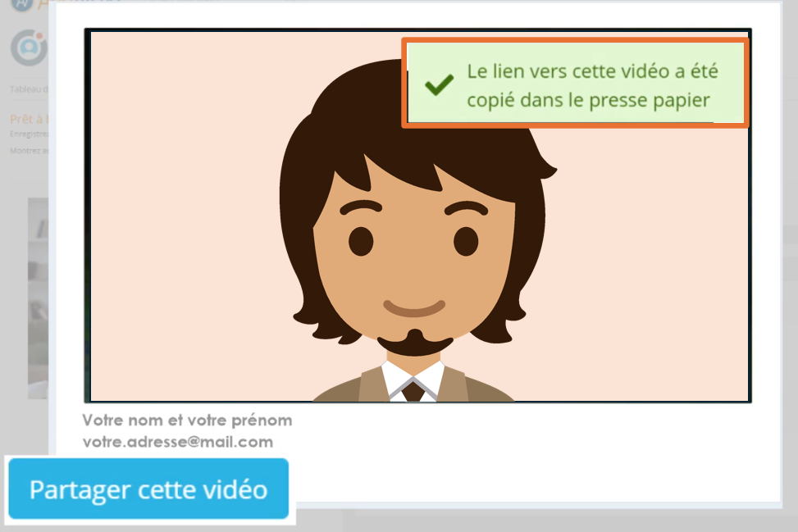Click the orange dot on the profile icon

point(39,35)
